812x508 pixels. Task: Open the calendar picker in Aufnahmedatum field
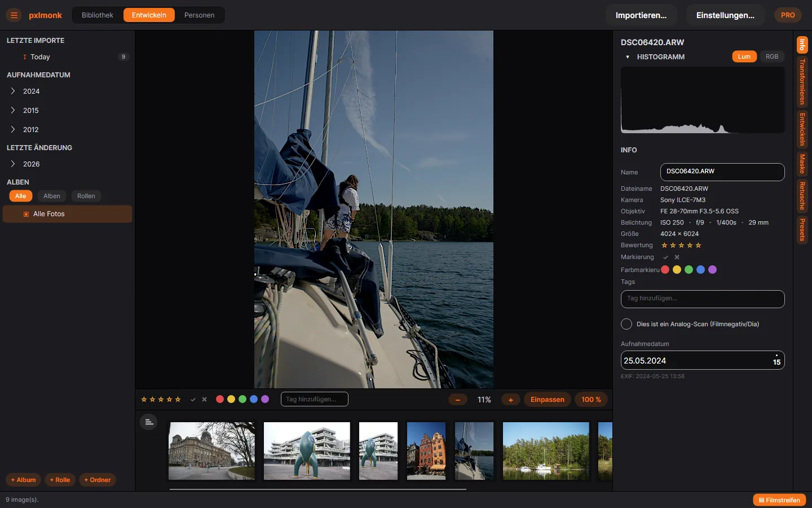point(776,360)
